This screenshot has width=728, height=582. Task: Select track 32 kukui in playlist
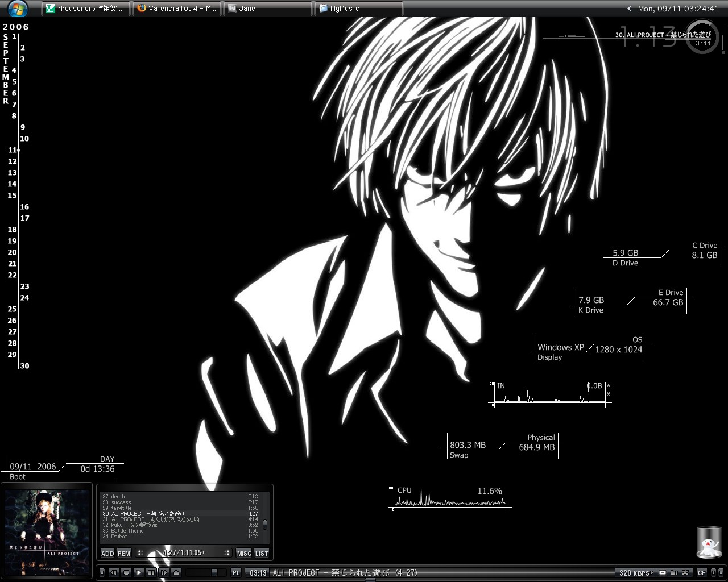pos(180,525)
